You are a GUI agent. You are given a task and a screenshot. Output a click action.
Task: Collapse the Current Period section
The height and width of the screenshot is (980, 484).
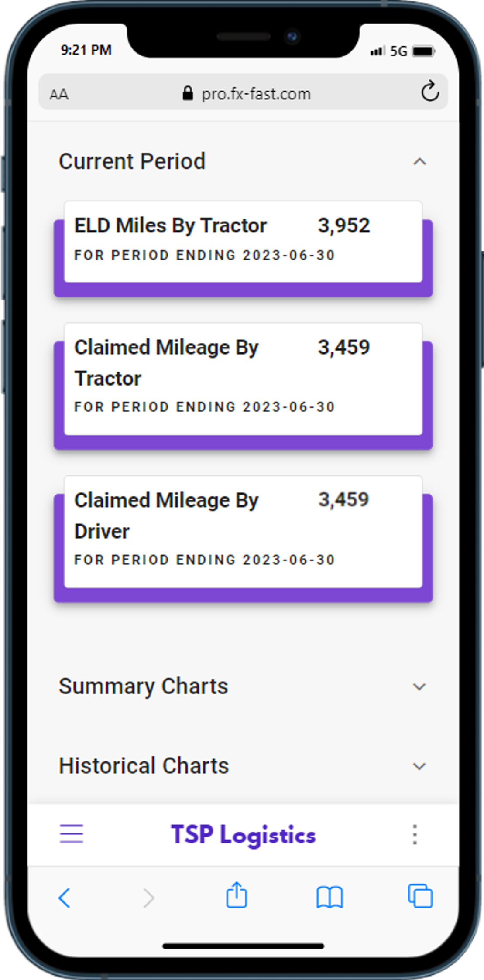pyautogui.click(x=419, y=162)
